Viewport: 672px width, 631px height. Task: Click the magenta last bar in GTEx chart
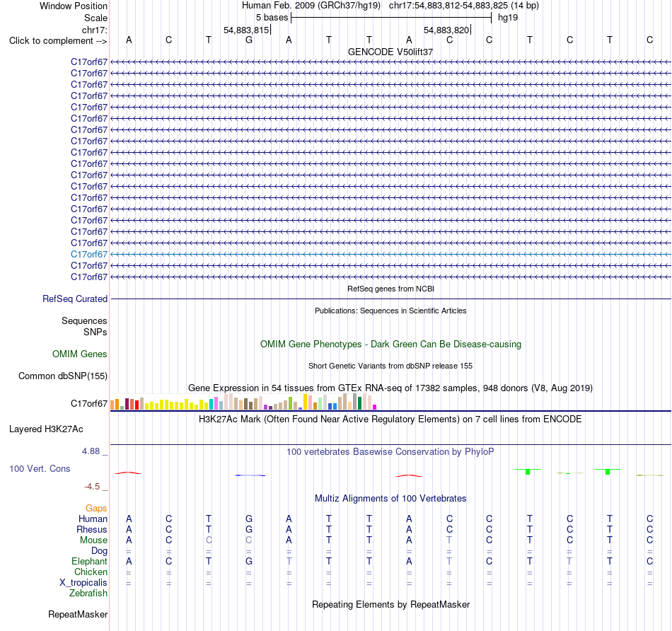coord(375,407)
